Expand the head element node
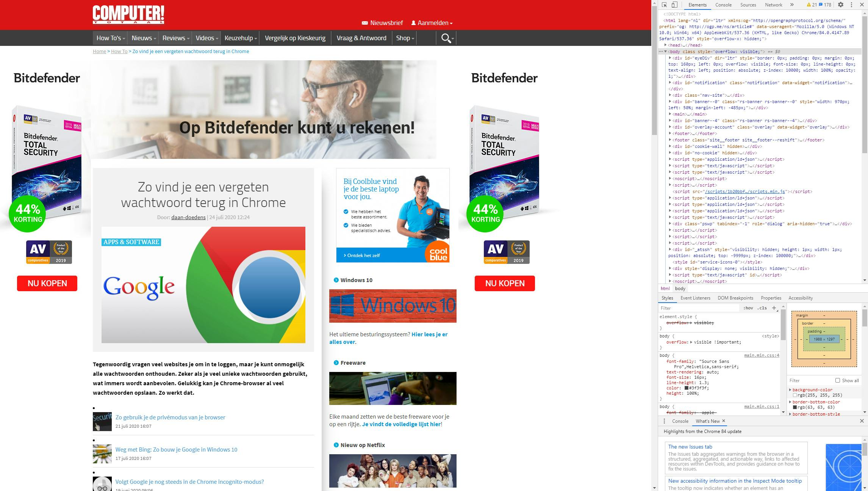Image resolution: width=868 pixels, height=491 pixels. 665,45
